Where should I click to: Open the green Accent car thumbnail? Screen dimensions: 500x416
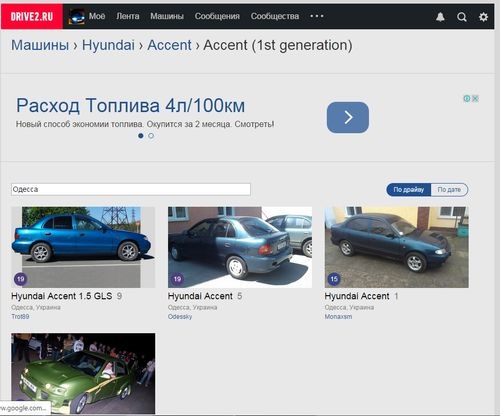pyautogui.click(x=83, y=373)
